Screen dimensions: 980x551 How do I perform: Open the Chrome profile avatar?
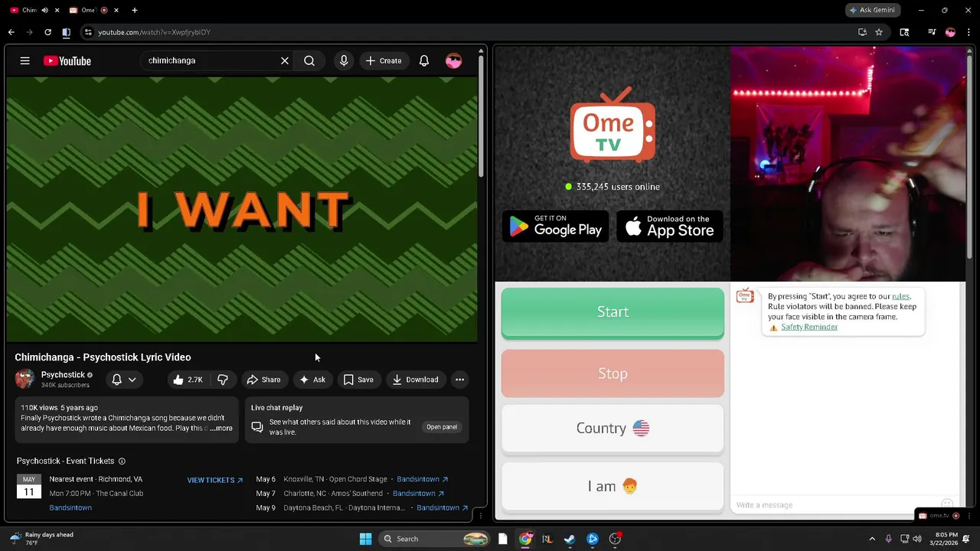[951, 32]
